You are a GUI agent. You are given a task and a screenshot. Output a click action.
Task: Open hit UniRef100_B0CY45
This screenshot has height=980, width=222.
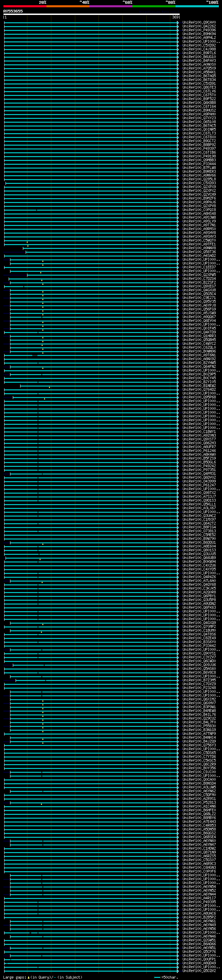(199, 378)
